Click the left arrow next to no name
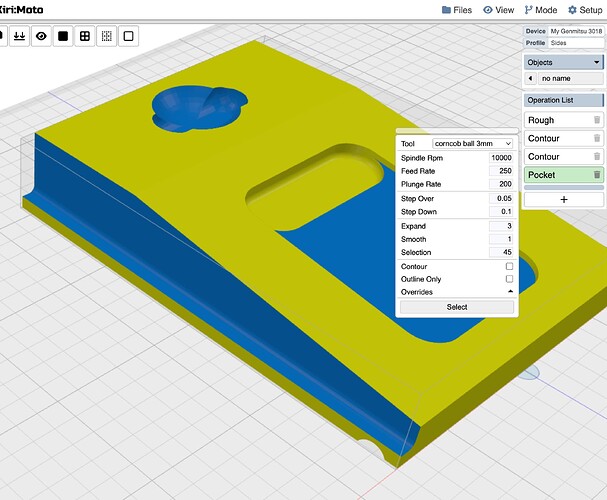The height and width of the screenshot is (500, 607). 530,79
